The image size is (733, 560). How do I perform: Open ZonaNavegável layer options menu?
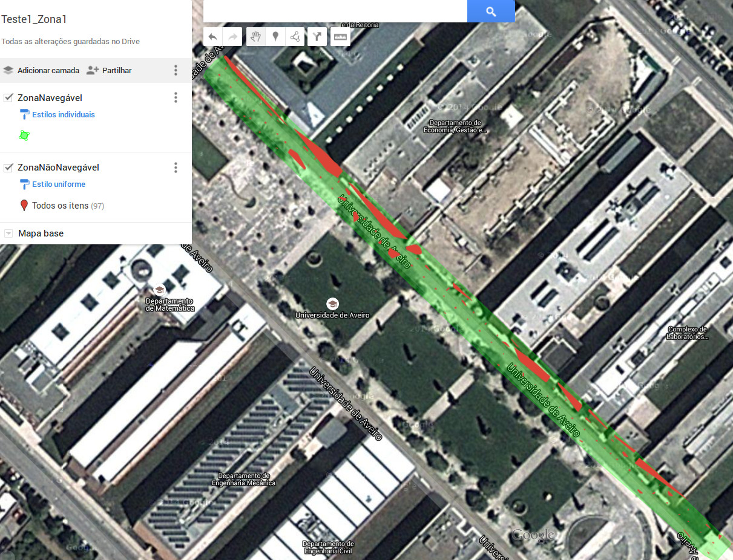[176, 97]
